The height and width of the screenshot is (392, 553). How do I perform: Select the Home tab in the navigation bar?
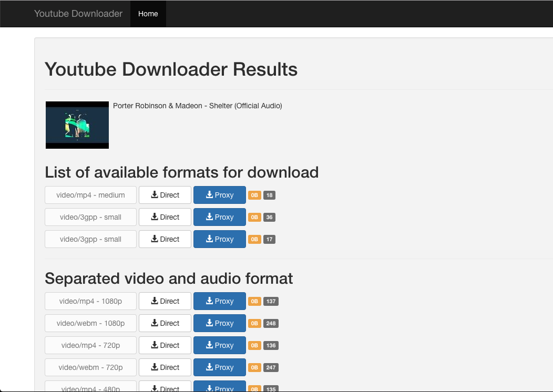[x=148, y=14]
